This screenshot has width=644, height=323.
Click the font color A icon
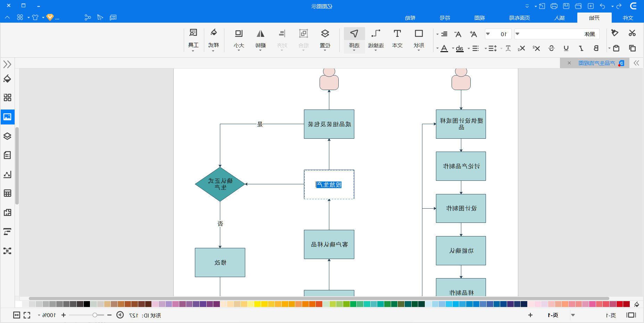tap(444, 48)
